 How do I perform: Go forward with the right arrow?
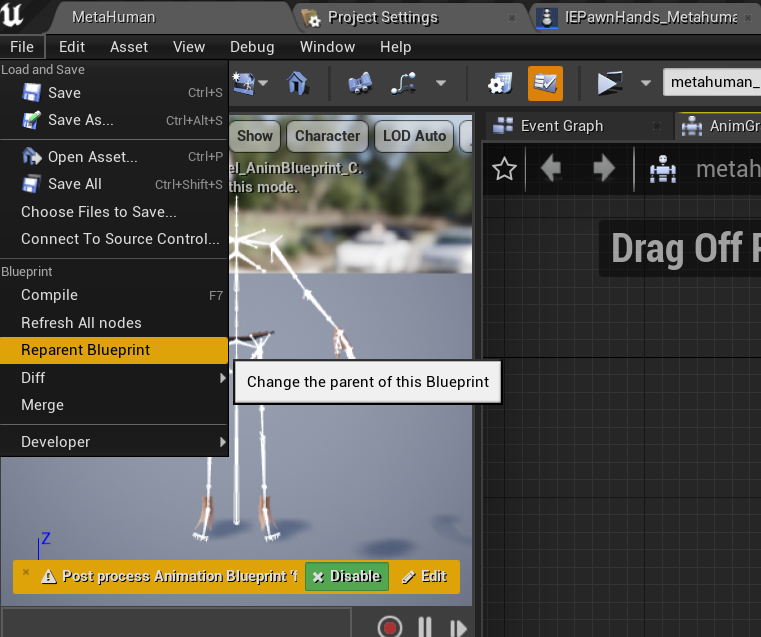[x=604, y=169]
